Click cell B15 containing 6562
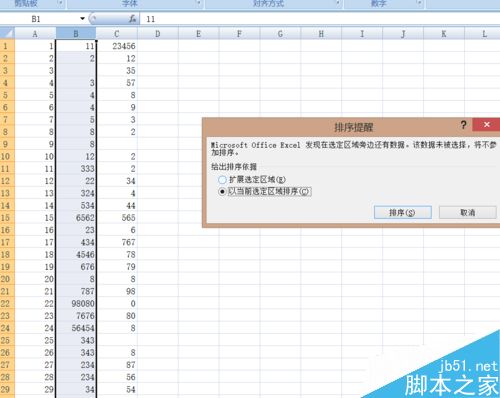 pos(76,218)
